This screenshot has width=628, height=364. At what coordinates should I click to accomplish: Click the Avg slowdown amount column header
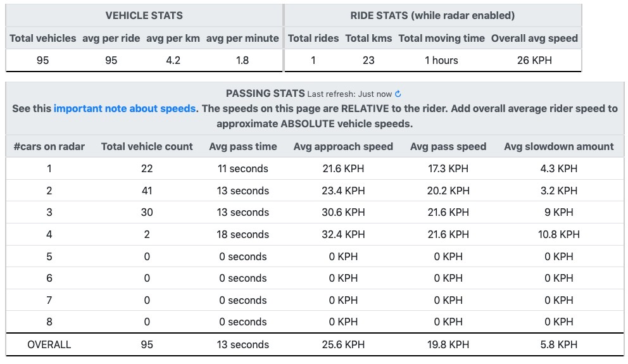(559, 147)
